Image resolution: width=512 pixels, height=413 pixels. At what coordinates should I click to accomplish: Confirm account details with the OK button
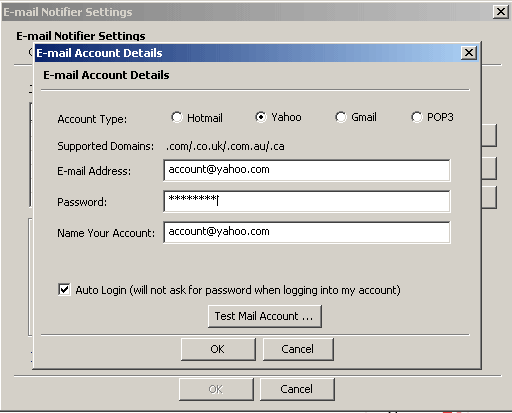pyautogui.click(x=218, y=349)
